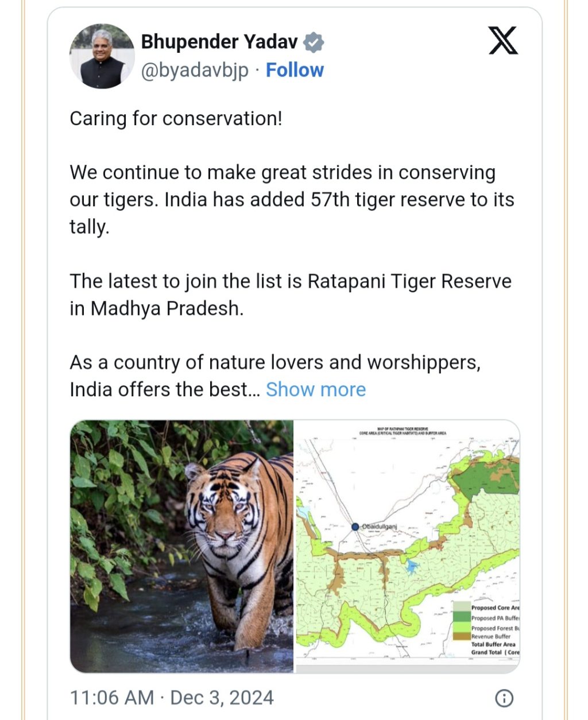
Task: Click the map title header text
Action: coord(403,431)
